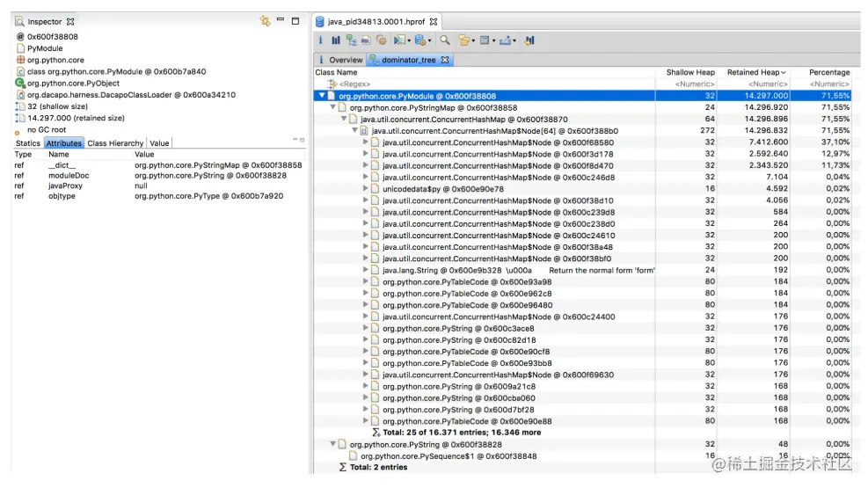Click the Query Browser database icon
Image resolution: width=868 pixels, height=488 pixels.
[x=420, y=40]
